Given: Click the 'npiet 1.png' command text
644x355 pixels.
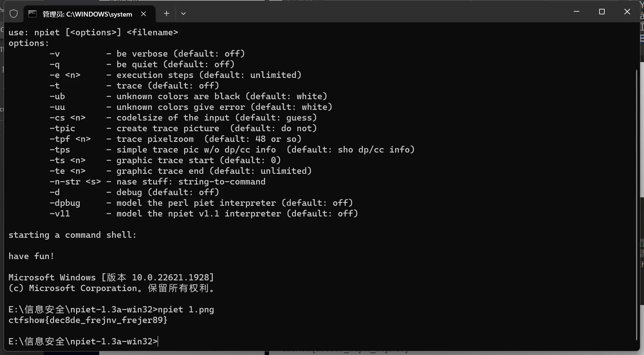Looking at the screenshot, I should [186, 309].
